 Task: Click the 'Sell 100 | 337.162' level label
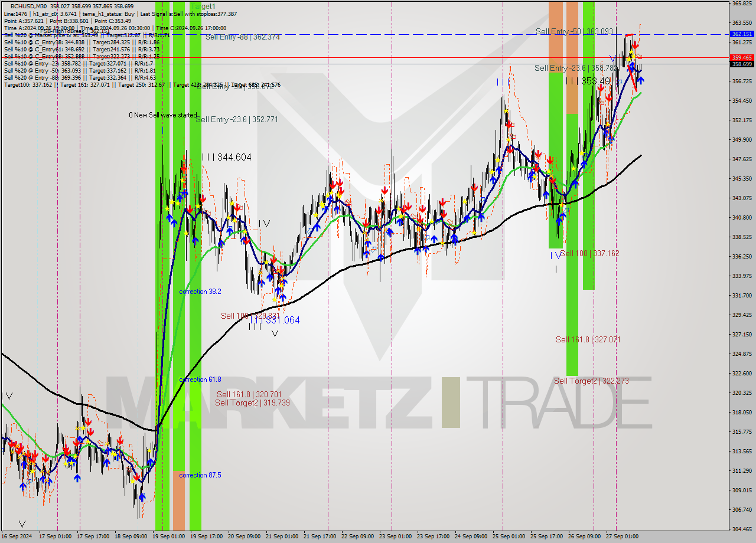pyautogui.click(x=589, y=253)
